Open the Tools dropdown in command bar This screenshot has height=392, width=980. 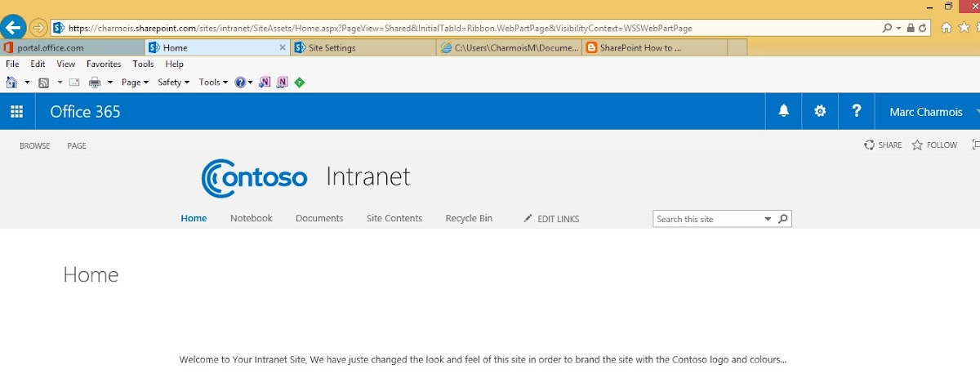click(213, 82)
